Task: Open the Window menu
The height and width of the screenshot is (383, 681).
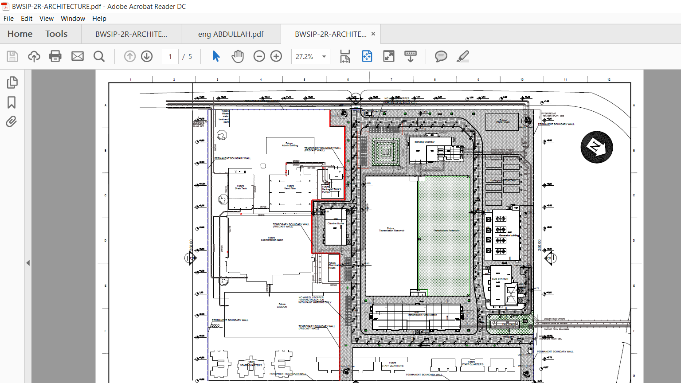Action: tap(73, 19)
